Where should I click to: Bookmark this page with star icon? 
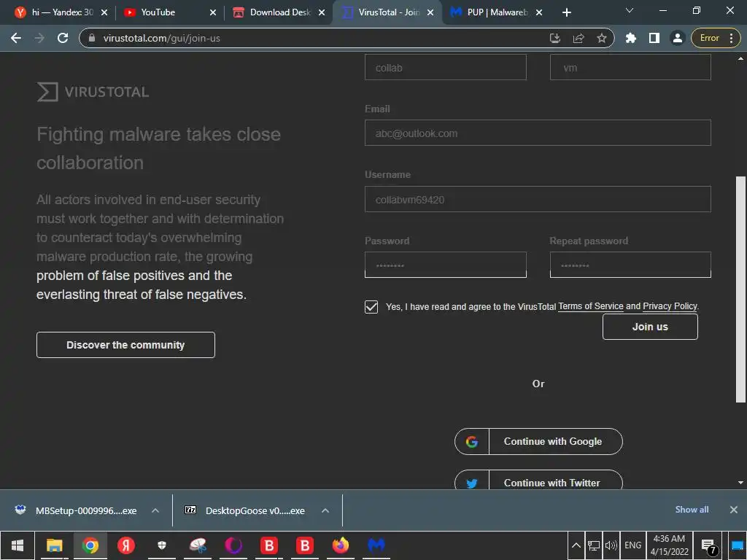[602, 38]
